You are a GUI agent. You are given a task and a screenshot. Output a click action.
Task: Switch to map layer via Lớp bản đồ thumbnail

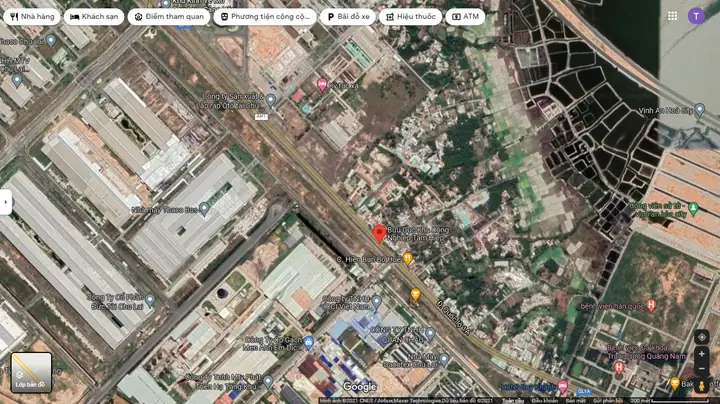31,372
